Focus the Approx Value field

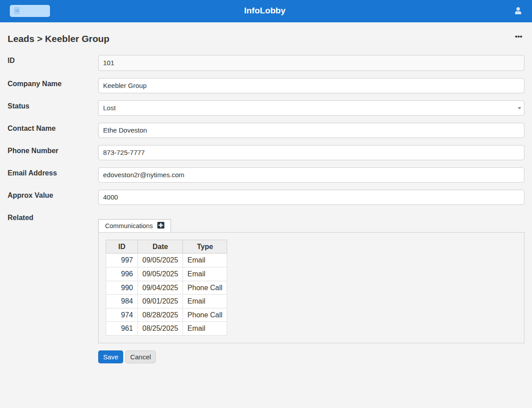point(311,197)
